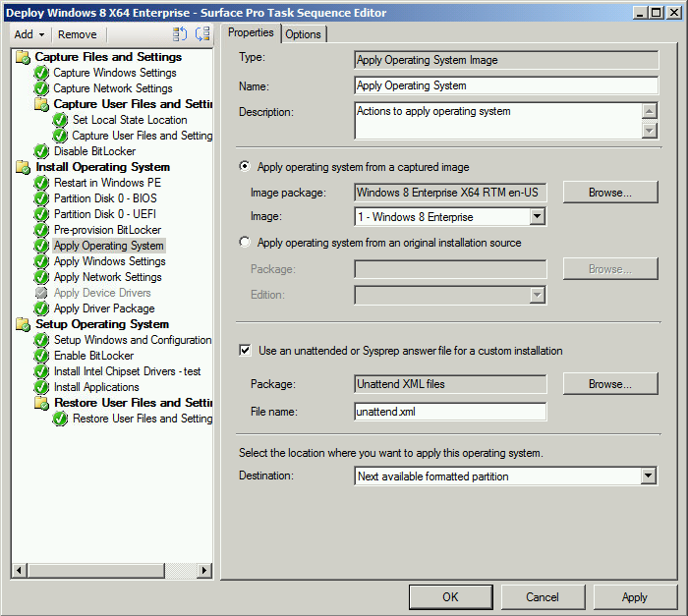Open the Destination dropdown list
Viewport: 688px width, 616px height.
click(649, 476)
